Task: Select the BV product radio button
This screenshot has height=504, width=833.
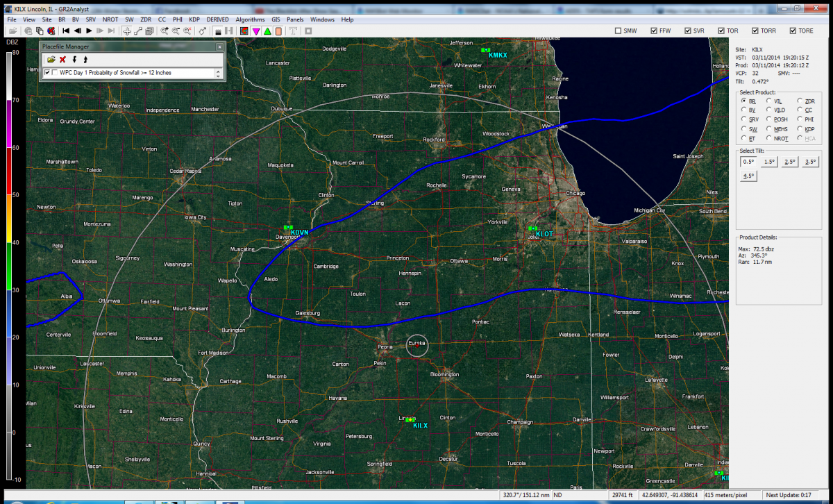Action: point(744,110)
